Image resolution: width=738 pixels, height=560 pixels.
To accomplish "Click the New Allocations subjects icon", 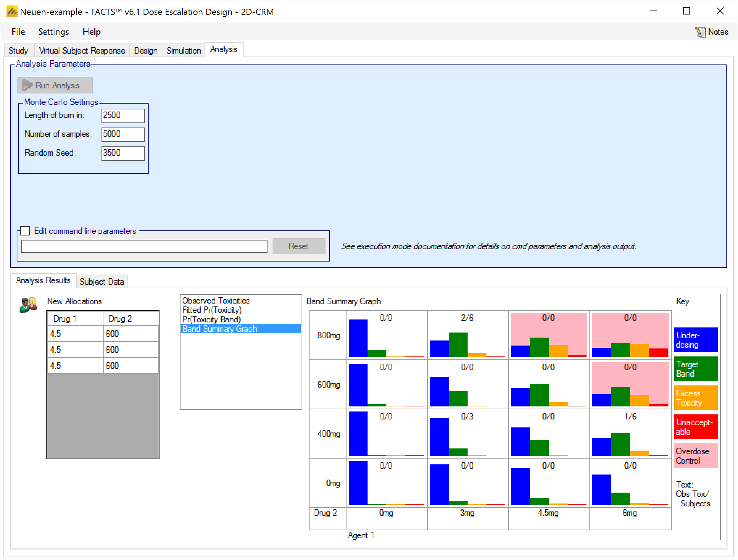I will pos(28,305).
